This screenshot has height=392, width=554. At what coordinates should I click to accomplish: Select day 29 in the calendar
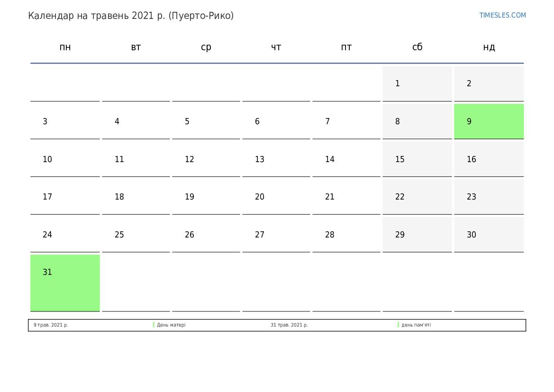[x=417, y=235]
